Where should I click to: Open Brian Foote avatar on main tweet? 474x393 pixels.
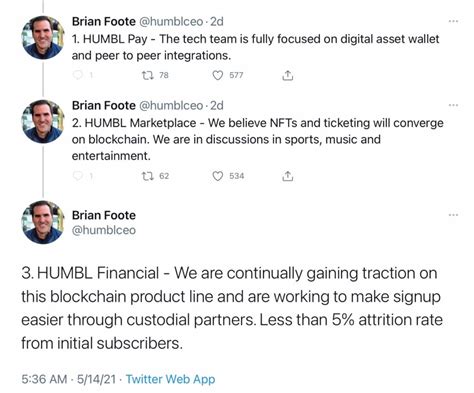(x=43, y=222)
